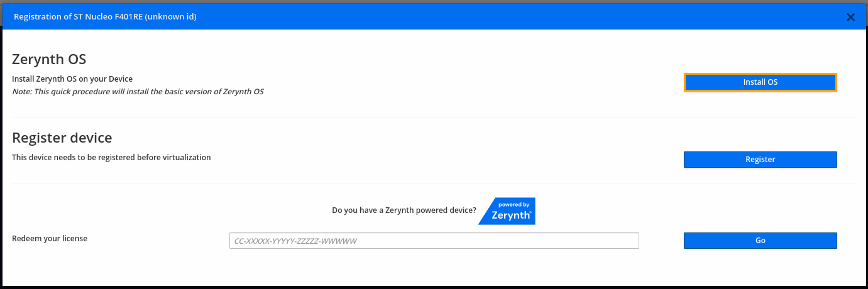The height and width of the screenshot is (289, 868).
Task: Click the 'Zerynth' wordmark inside the blue badge
Action: [511, 215]
